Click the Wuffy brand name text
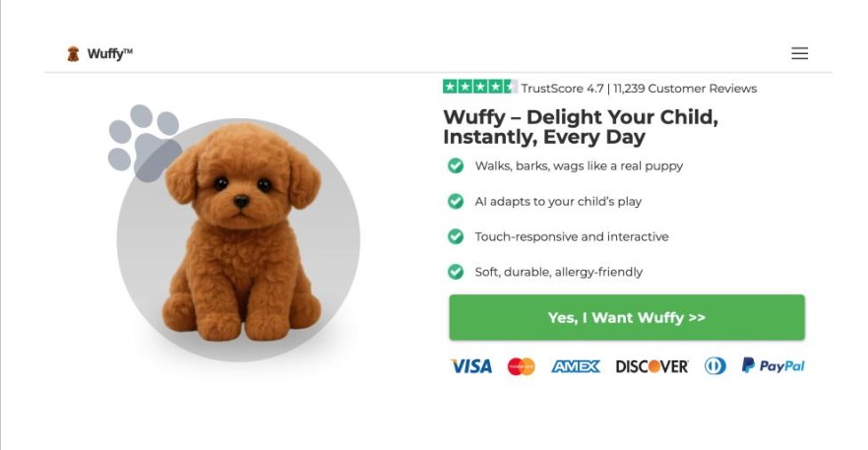 [109, 54]
